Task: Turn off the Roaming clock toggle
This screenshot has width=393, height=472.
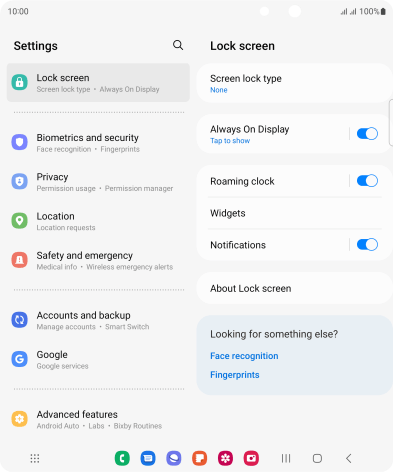Action: click(367, 181)
